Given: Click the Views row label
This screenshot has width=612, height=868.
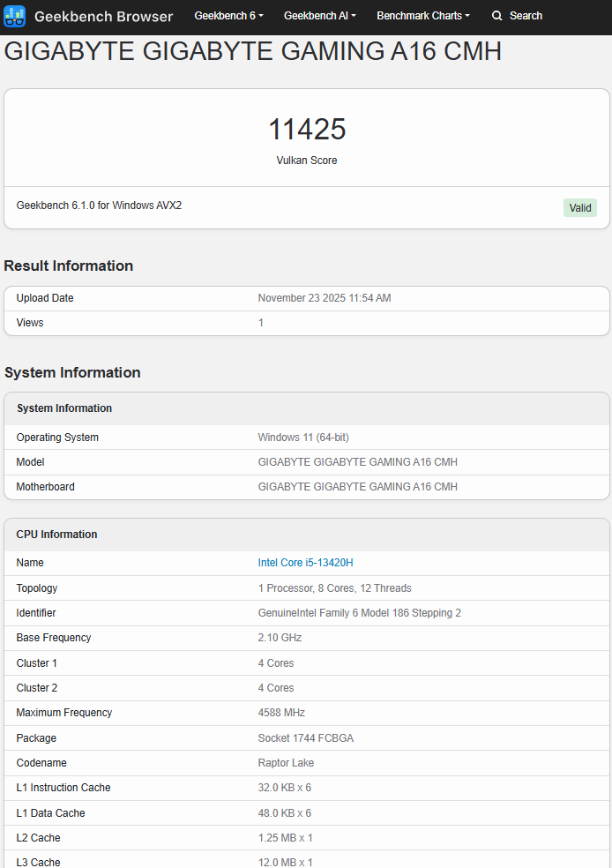Looking at the screenshot, I should [30, 323].
